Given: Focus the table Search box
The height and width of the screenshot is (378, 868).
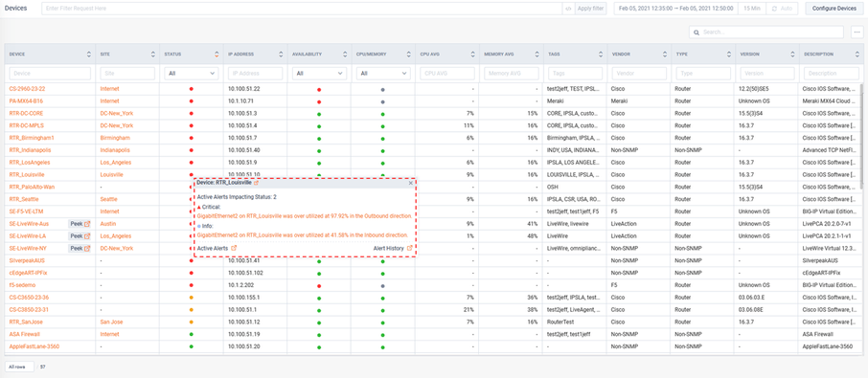Looking at the screenshot, I should [x=766, y=33].
